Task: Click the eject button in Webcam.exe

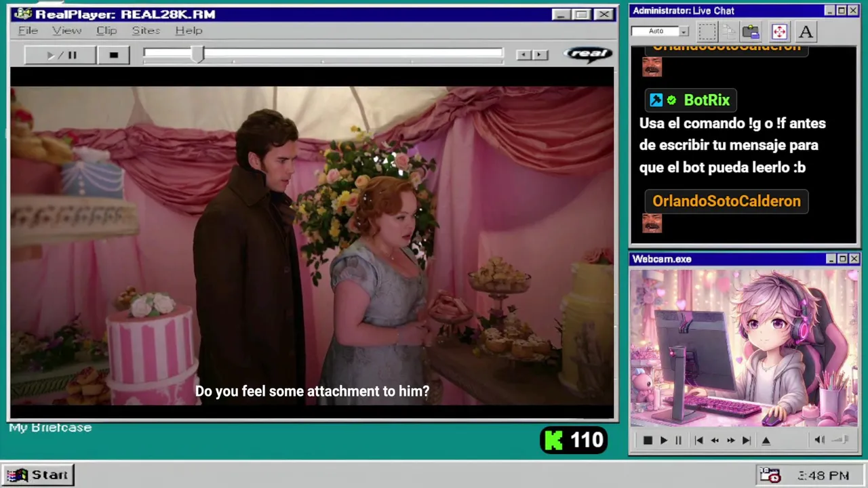Action: click(766, 441)
